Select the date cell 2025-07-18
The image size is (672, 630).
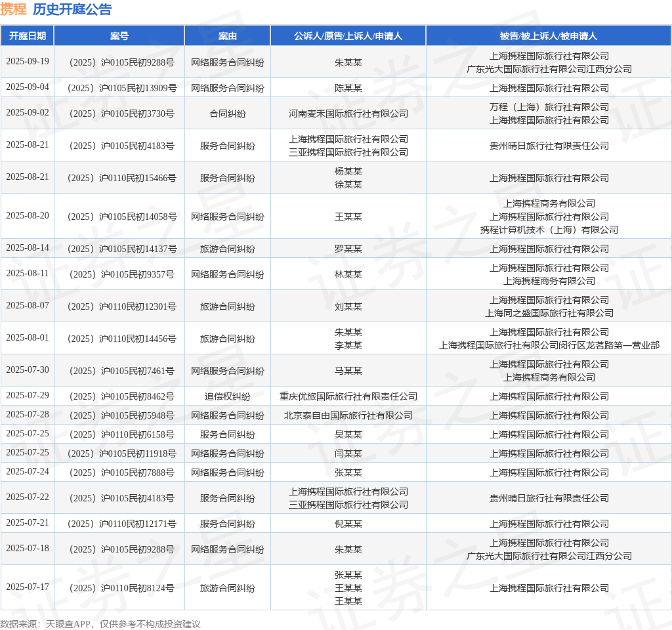[28, 548]
